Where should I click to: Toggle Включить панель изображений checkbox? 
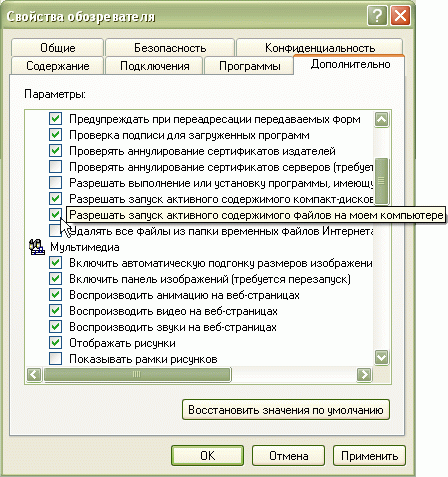(x=55, y=279)
